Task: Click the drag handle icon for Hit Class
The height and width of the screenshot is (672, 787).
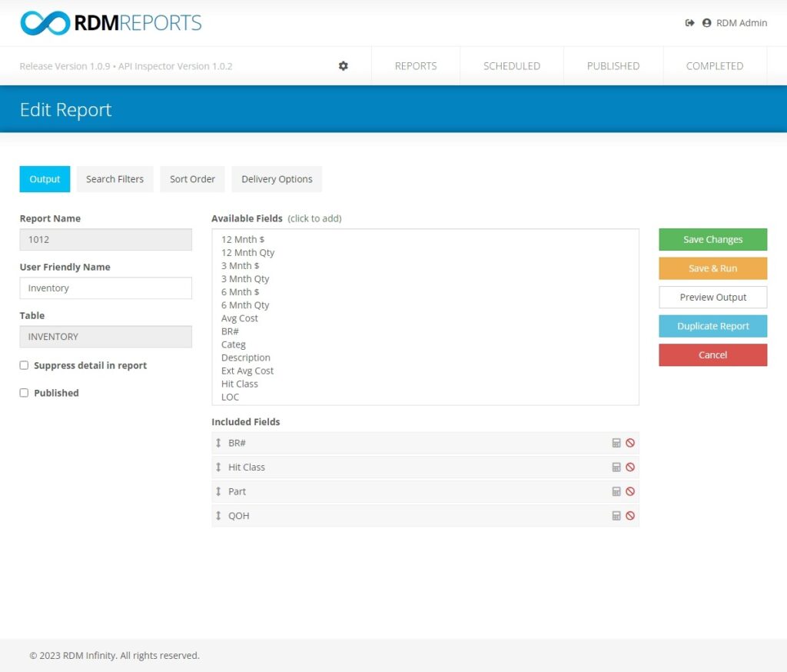Action: [218, 467]
